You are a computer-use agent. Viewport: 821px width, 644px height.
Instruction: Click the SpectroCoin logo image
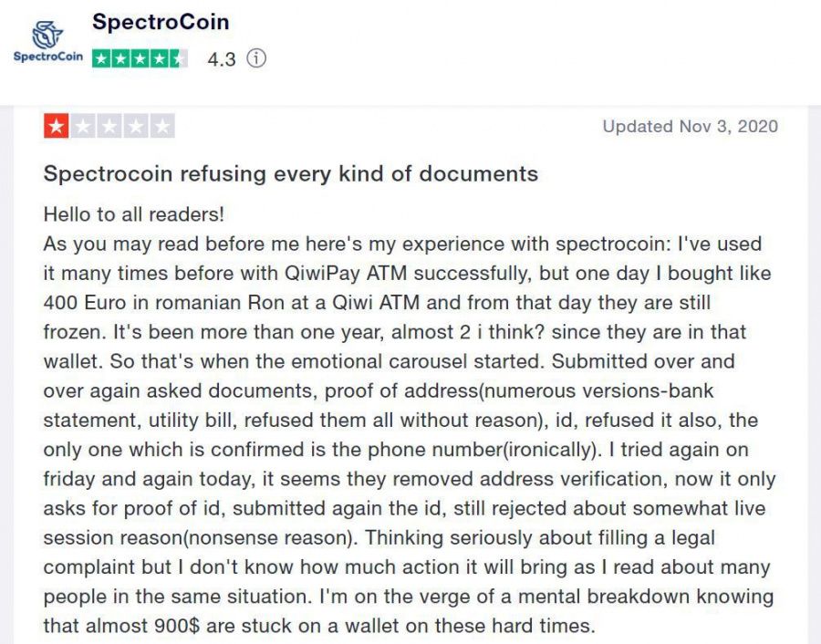pos(47,42)
